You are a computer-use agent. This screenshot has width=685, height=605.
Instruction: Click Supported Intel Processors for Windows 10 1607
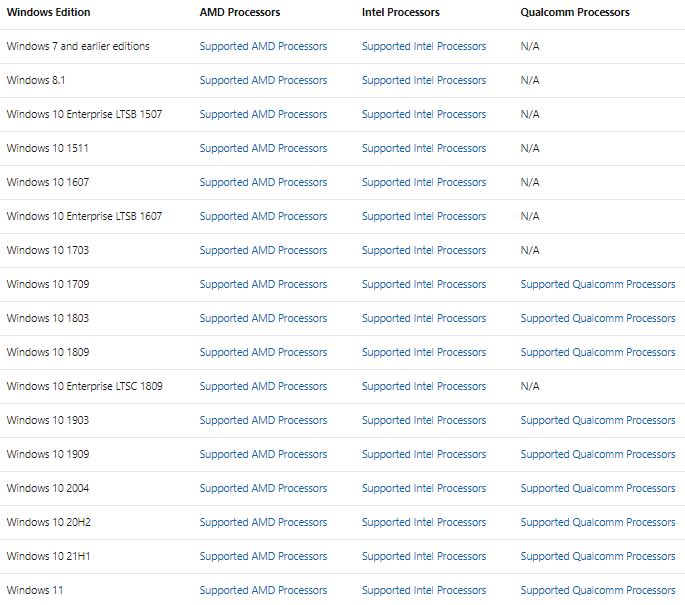click(424, 182)
